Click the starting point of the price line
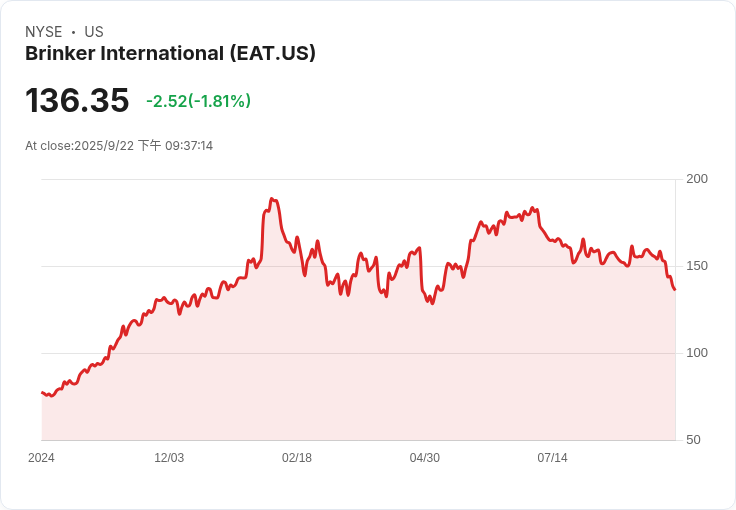736x510 pixels. 42,392
